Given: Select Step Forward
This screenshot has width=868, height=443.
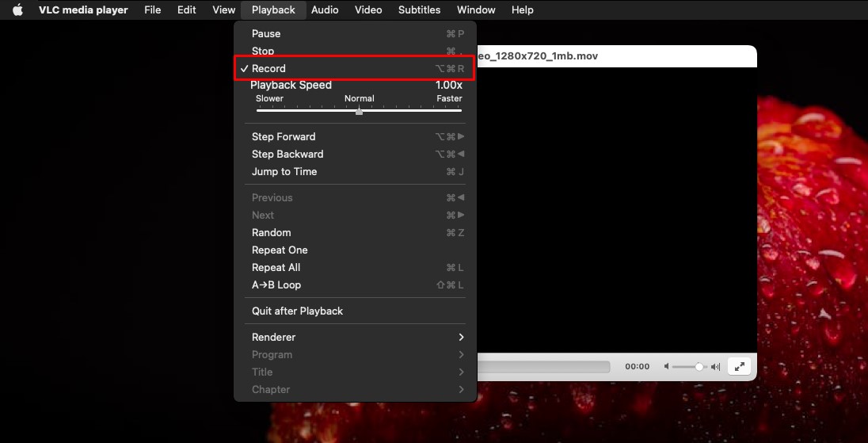Looking at the screenshot, I should (x=355, y=137).
